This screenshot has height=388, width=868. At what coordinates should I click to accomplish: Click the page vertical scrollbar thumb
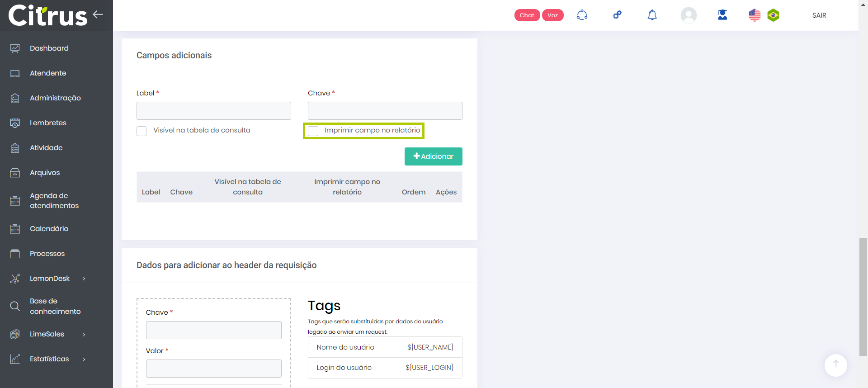(863, 296)
